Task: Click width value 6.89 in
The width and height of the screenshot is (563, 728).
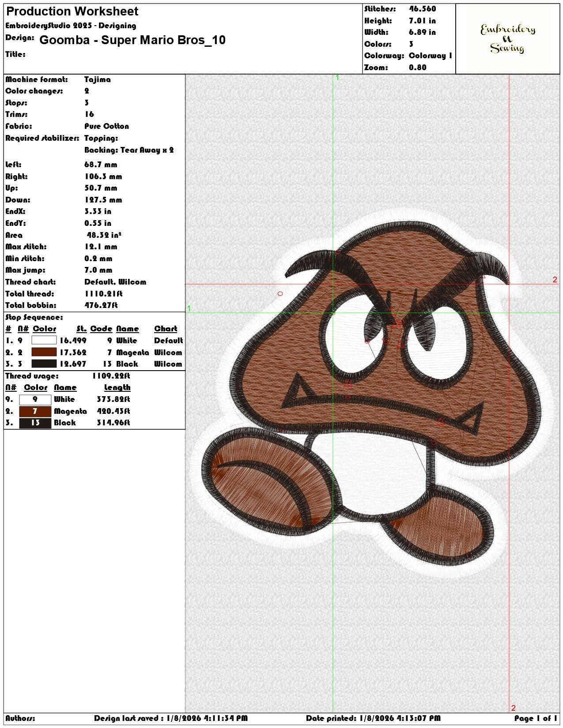Action: point(422,32)
